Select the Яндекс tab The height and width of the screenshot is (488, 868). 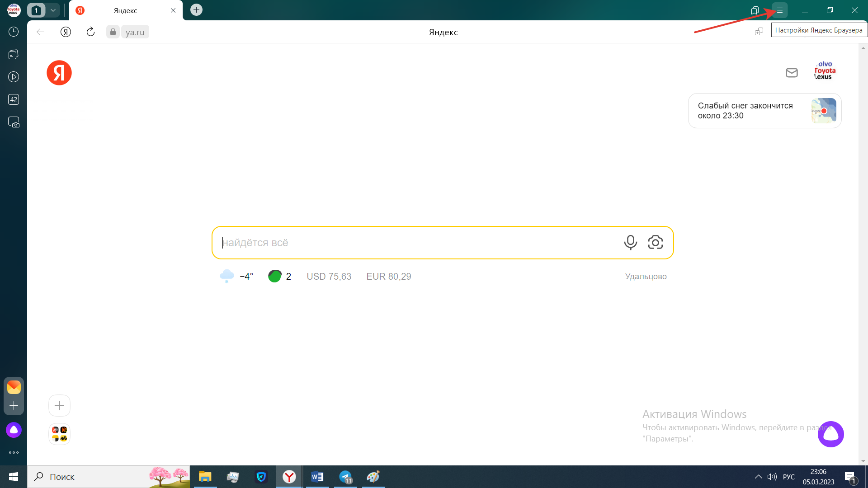click(125, 10)
